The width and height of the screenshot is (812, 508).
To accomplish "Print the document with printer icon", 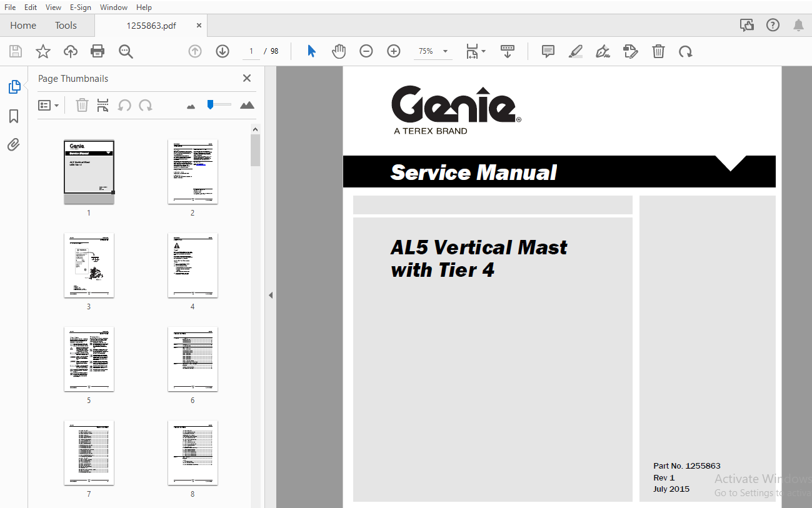I will [x=98, y=51].
